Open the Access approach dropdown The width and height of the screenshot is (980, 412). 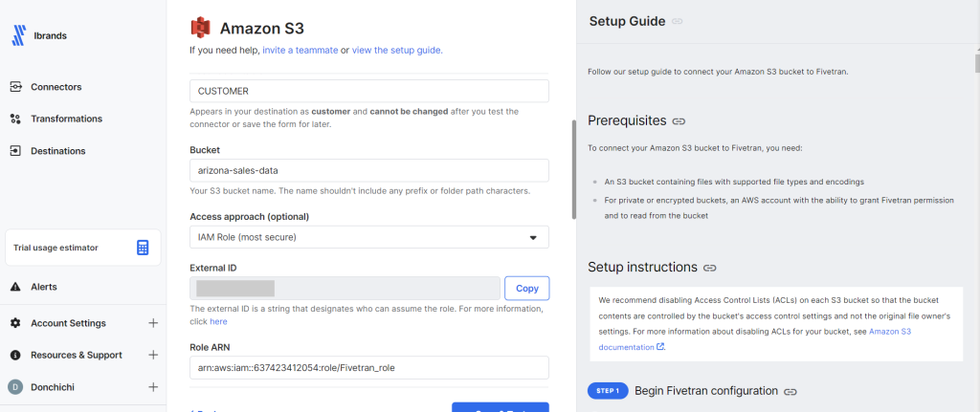[369, 237]
